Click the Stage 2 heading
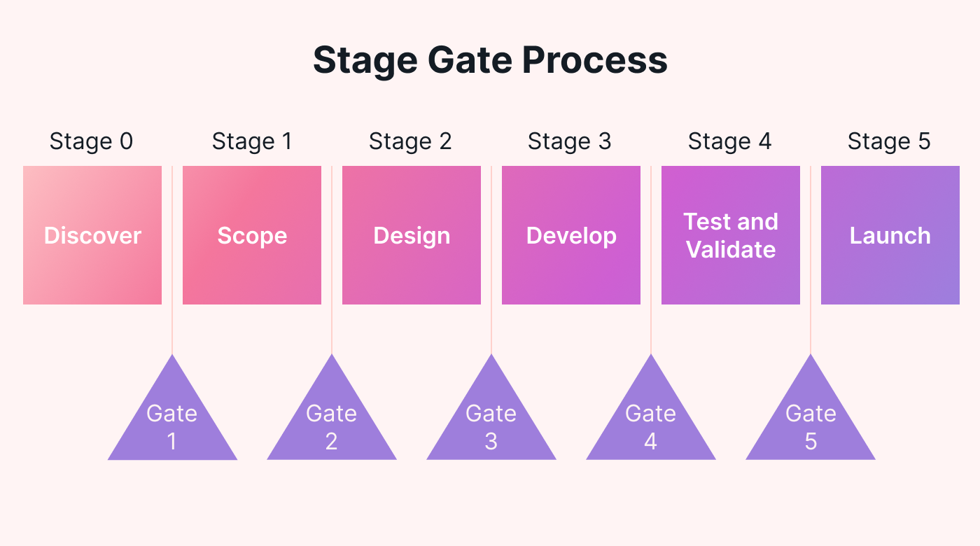 [x=410, y=141]
